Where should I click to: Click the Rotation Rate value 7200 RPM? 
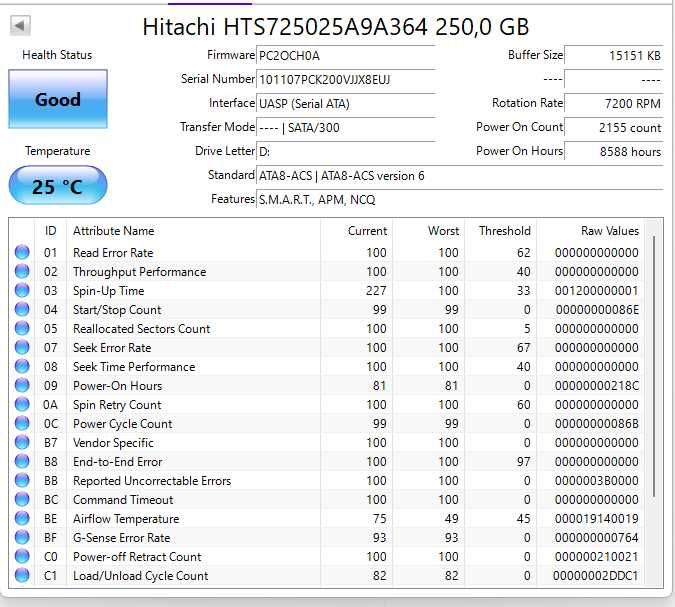point(613,104)
